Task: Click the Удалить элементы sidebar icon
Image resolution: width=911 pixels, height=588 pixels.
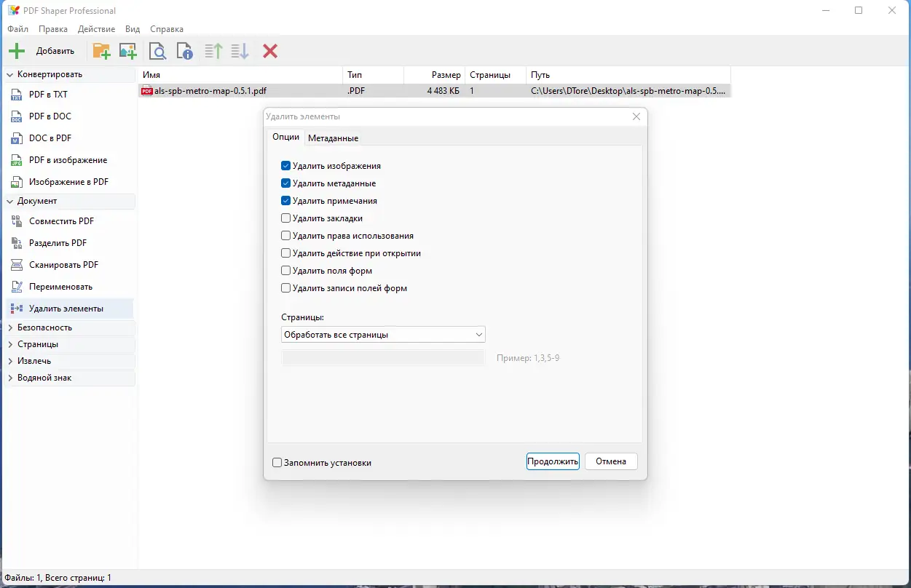Action: click(x=17, y=309)
